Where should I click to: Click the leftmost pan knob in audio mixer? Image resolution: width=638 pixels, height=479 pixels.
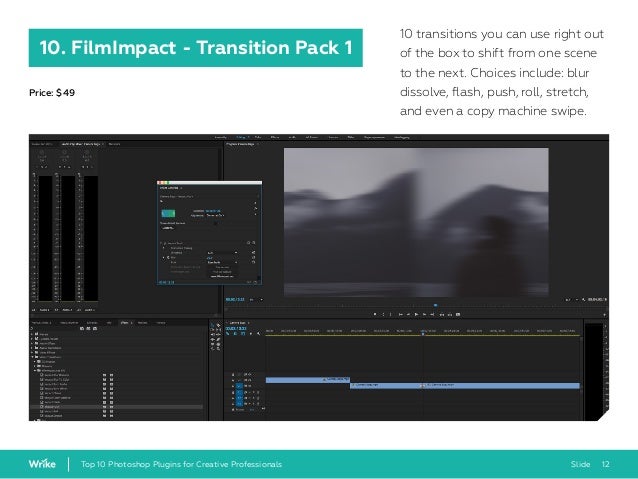point(42,152)
